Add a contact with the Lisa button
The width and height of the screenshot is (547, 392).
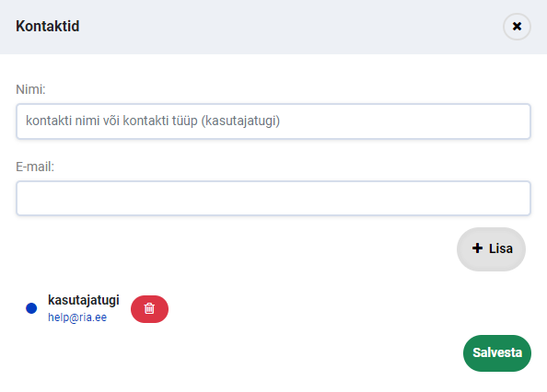pos(491,249)
